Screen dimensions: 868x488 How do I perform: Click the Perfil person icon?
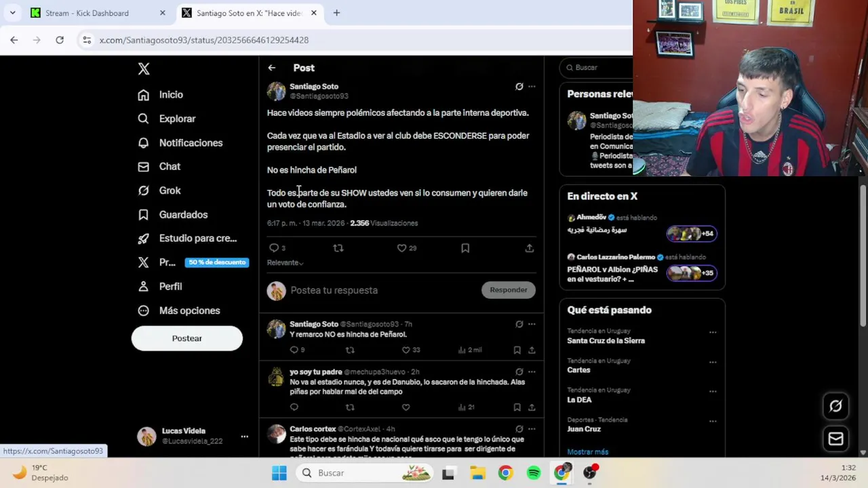(x=143, y=287)
